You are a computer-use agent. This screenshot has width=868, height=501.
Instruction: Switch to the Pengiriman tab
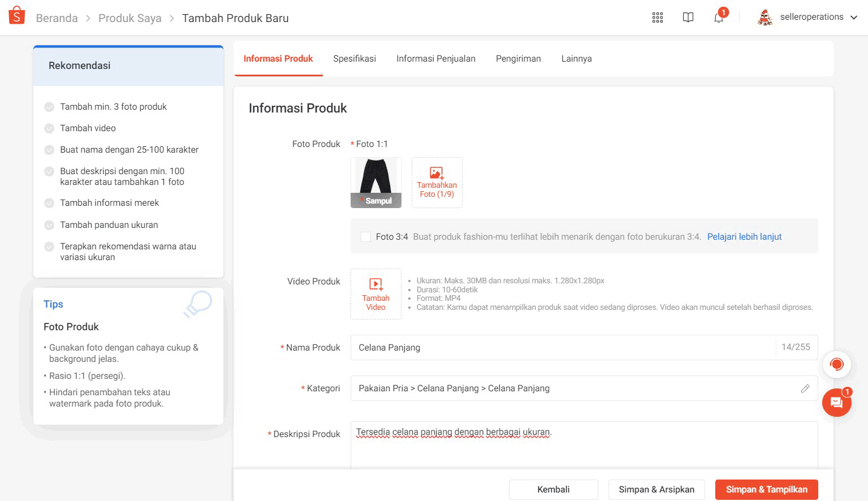(518, 58)
